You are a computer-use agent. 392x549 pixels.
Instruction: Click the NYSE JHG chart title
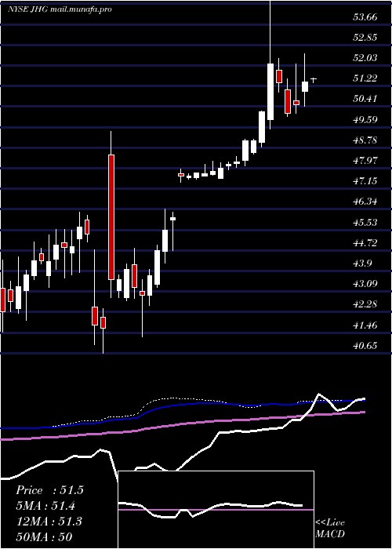(x=60, y=9)
